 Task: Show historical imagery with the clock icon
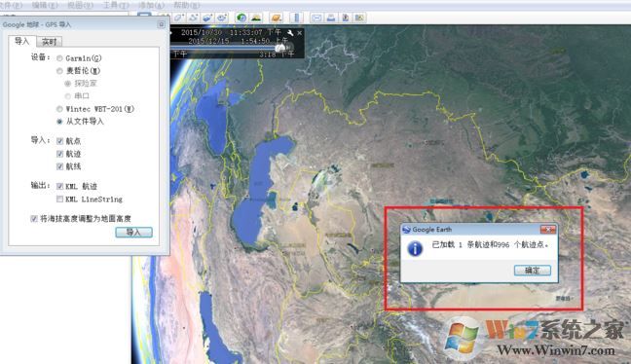pos(241,18)
